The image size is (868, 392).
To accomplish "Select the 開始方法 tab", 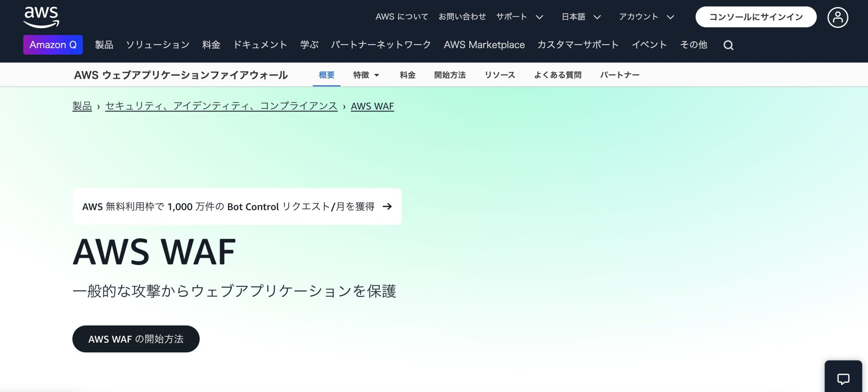I will [x=450, y=75].
